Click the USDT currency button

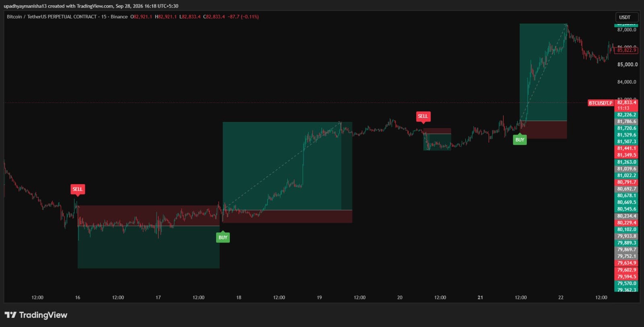[x=627, y=17]
